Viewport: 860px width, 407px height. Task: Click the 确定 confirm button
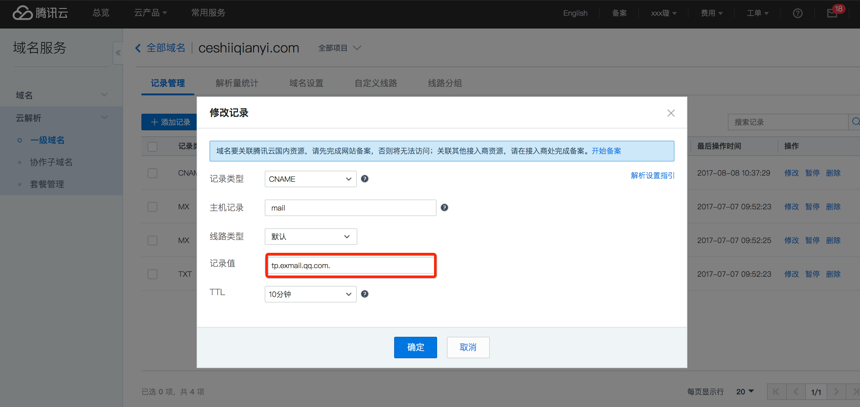(x=415, y=347)
